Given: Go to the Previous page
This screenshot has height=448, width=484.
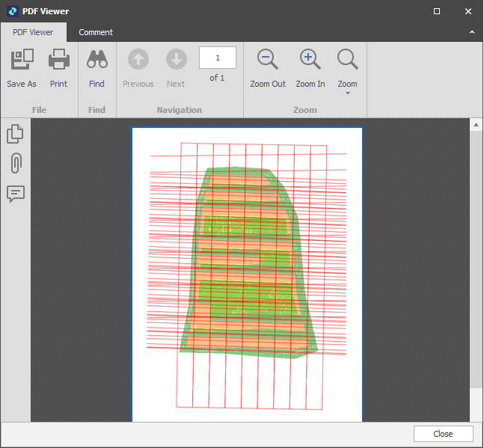Looking at the screenshot, I should tap(138, 60).
